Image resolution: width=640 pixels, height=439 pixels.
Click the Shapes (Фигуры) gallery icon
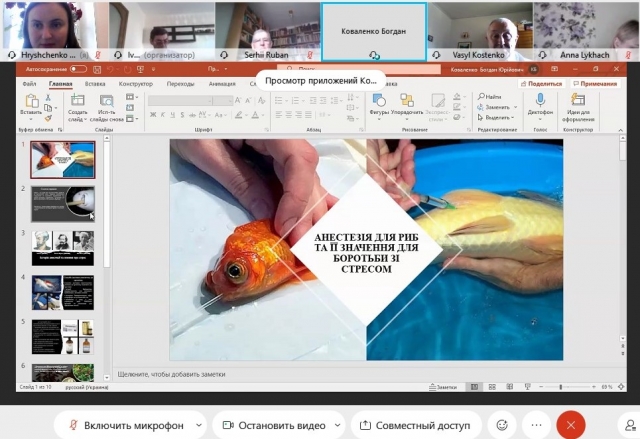379,101
